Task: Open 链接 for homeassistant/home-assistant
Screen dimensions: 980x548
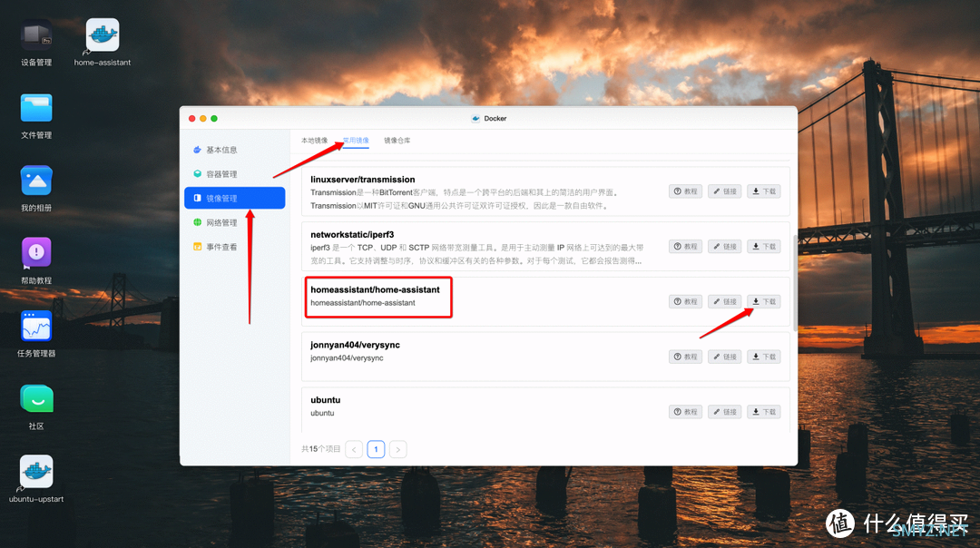Action: [x=724, y=301]
